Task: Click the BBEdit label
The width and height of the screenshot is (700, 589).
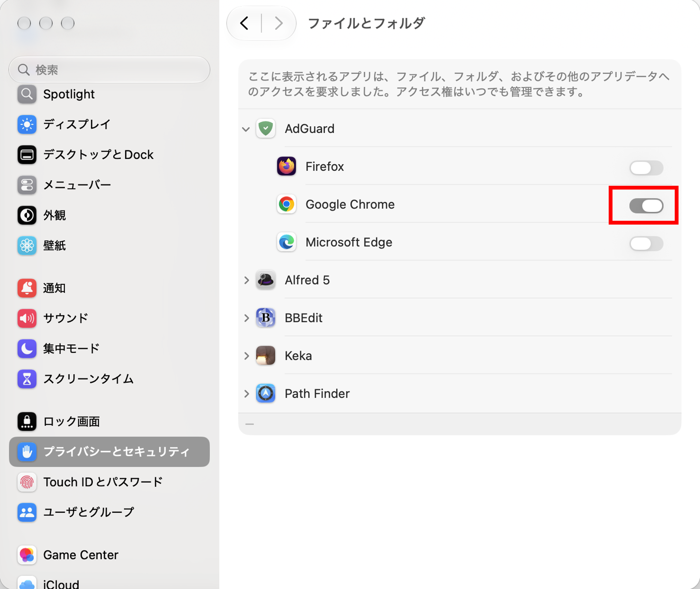Action: pos(303,318)
